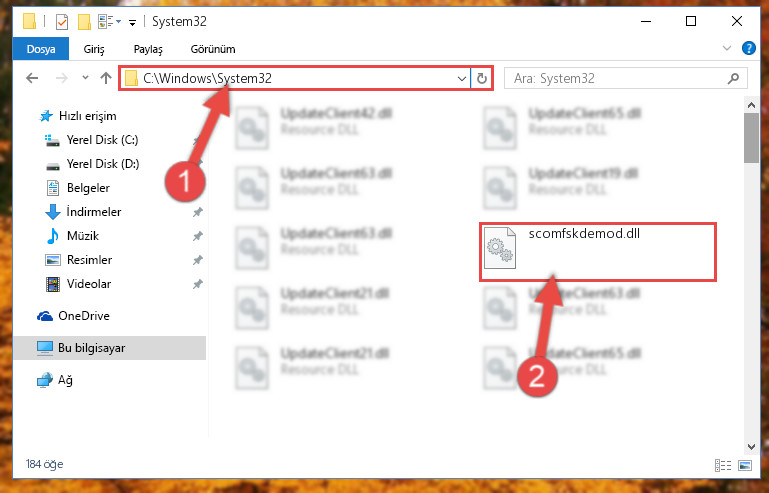
Task: Open the Görünüm ribbon tab
Action: (x=213, y=49)
